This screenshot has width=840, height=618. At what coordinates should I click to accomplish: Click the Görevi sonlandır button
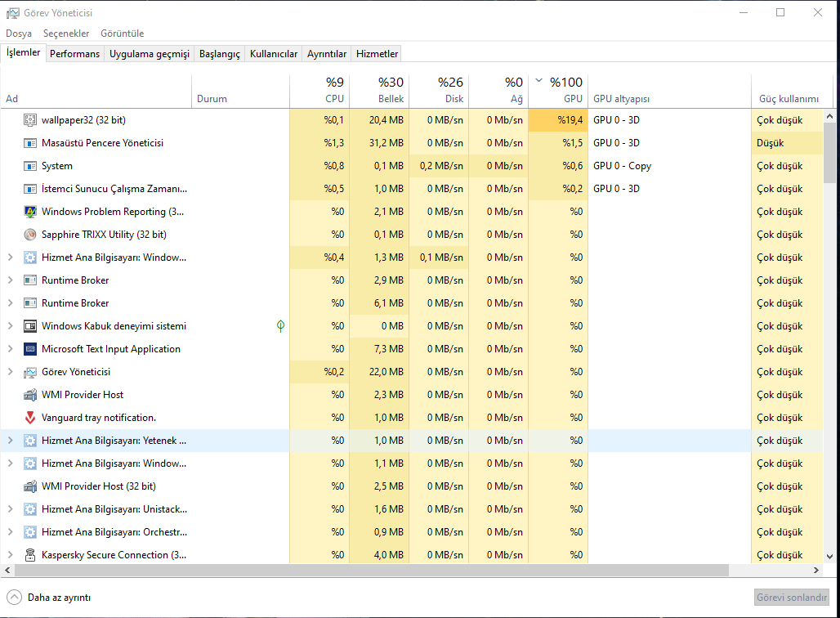(x=791, y=597)
